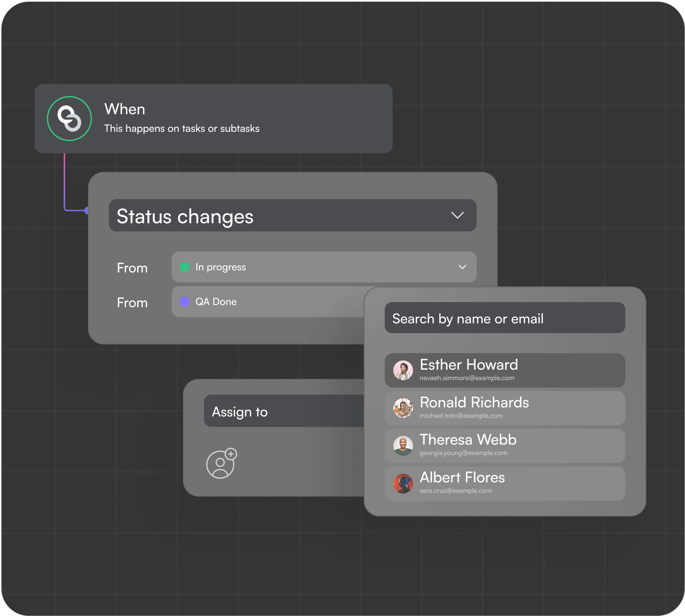Click the green In progress status dot
Screen dimensions: 685x616
click(185, 267)
